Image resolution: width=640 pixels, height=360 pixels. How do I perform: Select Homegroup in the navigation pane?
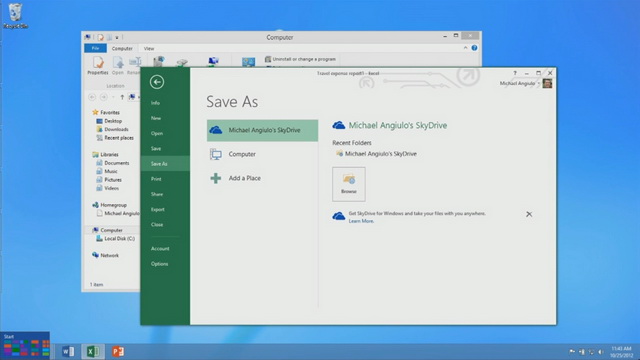[109, 205]
